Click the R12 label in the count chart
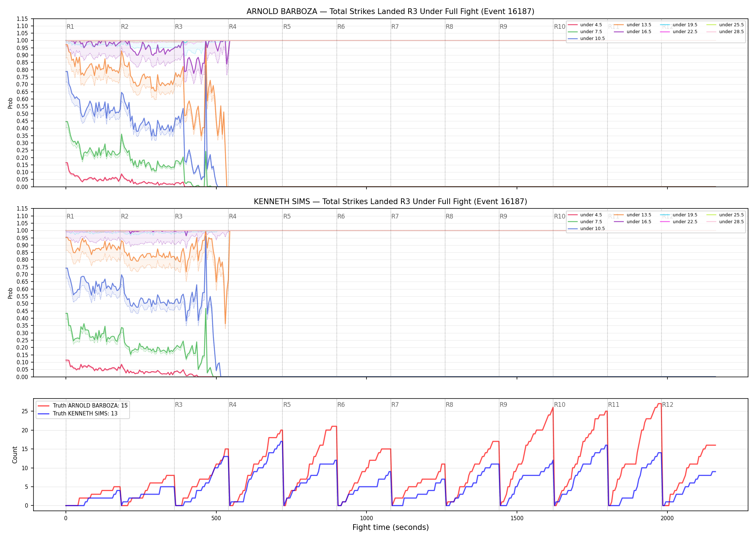The width and height of the screenshot is (756, 540). [667, 405]
